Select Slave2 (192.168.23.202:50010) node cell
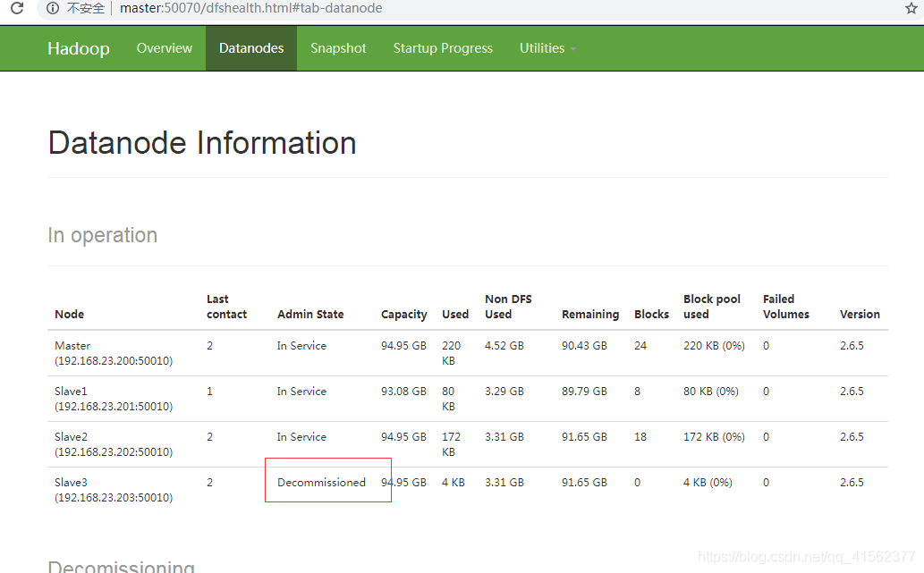924x573 pixels. (x=114, y=444)
